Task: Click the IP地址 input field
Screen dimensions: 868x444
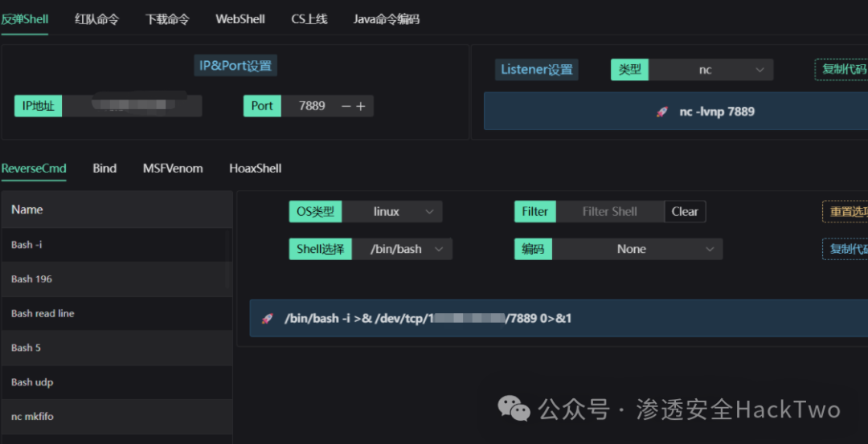Action: (x=132, y=106)
